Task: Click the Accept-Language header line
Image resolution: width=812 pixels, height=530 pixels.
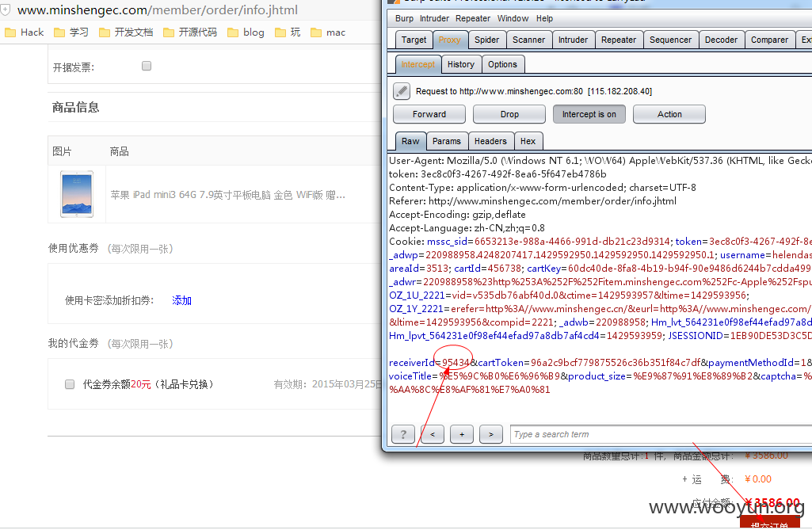Action: coord(467,228)
